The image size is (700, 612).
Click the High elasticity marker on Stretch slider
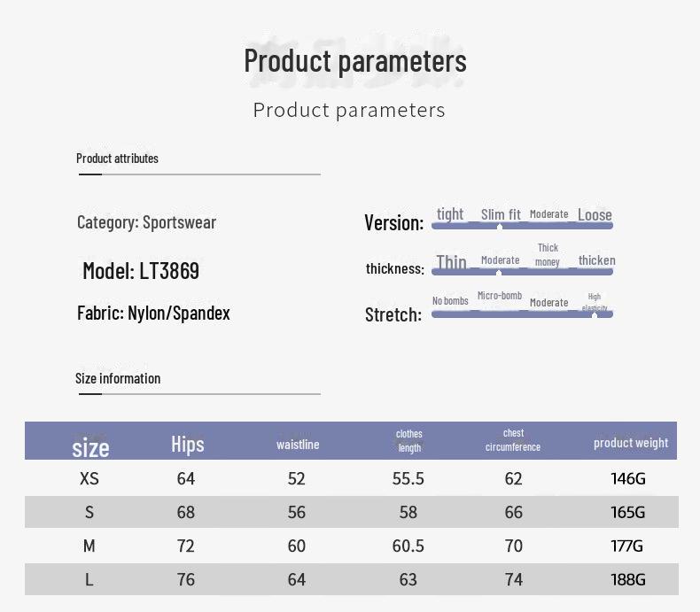[x=595, y=314]
